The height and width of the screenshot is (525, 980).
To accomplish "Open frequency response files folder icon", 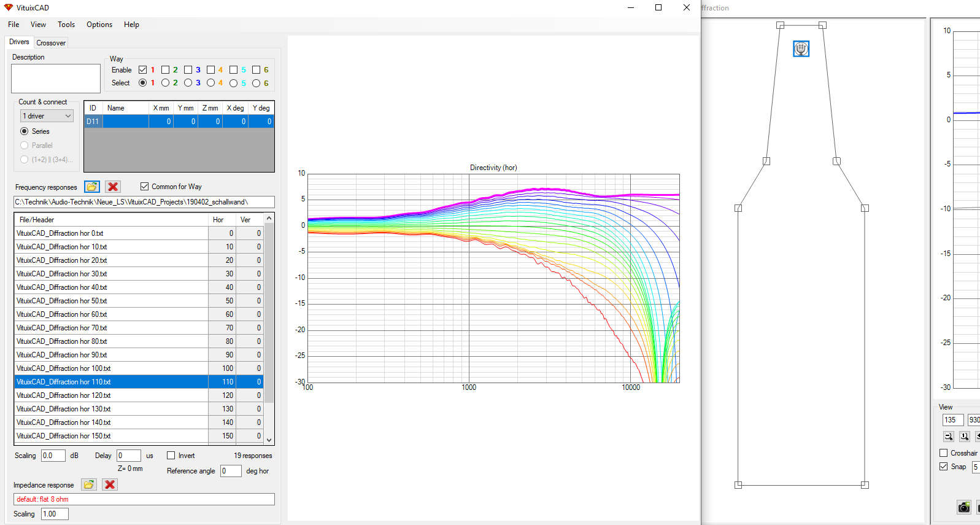I will point(92,187).
